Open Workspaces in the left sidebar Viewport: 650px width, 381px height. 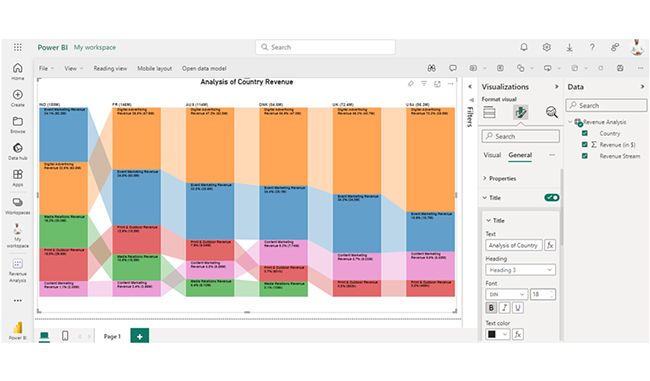17,206
